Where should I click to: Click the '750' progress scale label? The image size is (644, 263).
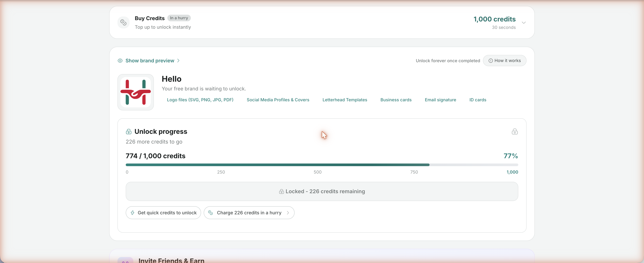(x=414, y=172)
